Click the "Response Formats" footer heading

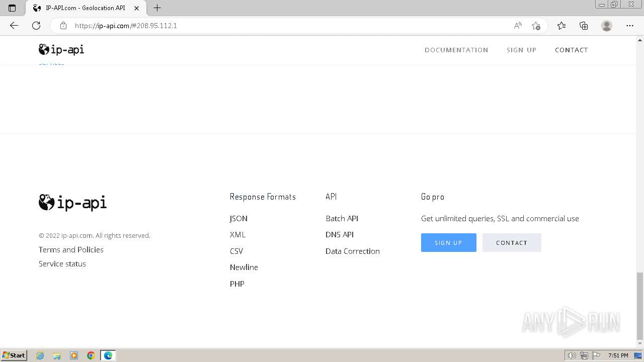pos(263,197)
